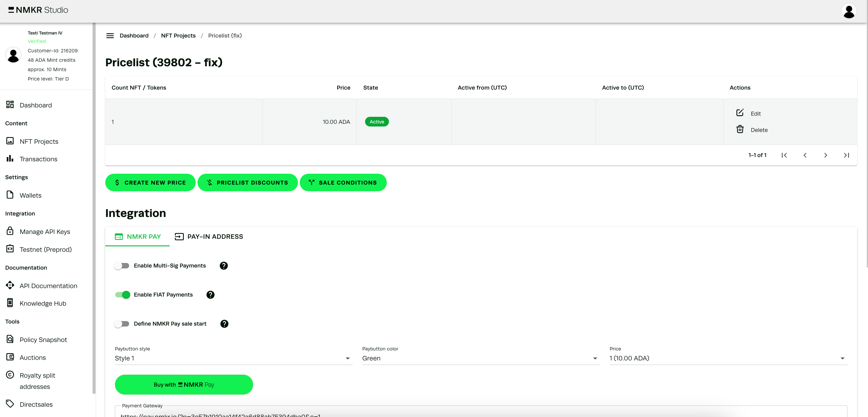Open help icon beside Define NMKR Pay sale start
868x417 pixels.
[x=224, y=323]
